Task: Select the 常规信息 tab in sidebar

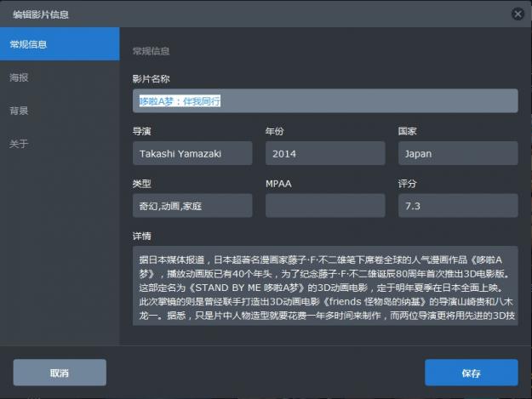Action: pos(60,44)
